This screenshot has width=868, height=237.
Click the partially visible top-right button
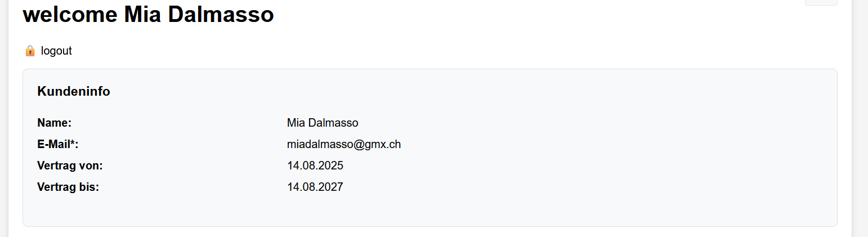[x=821, y=2]
